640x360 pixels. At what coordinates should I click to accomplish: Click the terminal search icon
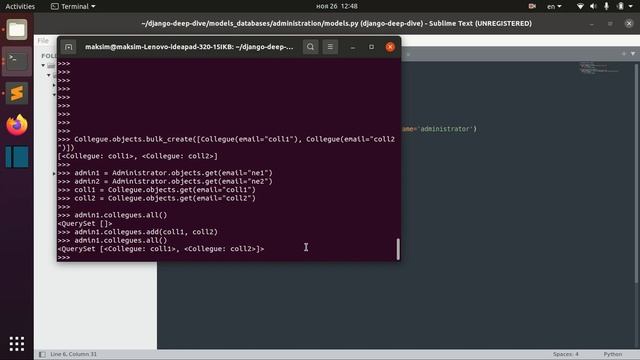[x=310, y=47]
